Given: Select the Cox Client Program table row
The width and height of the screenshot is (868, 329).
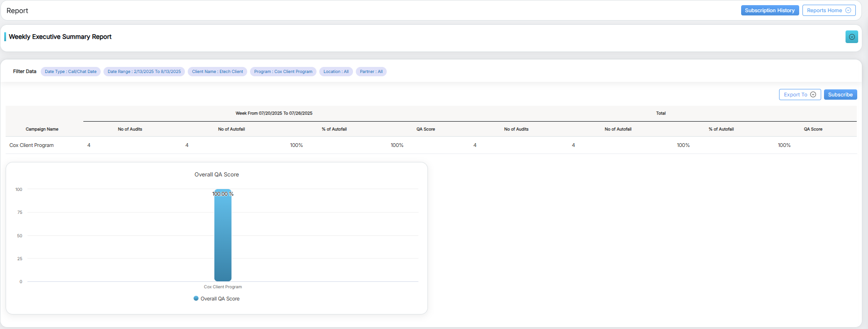Looking at the screenshot, I should pyautogui.click(x=31, y=145).
